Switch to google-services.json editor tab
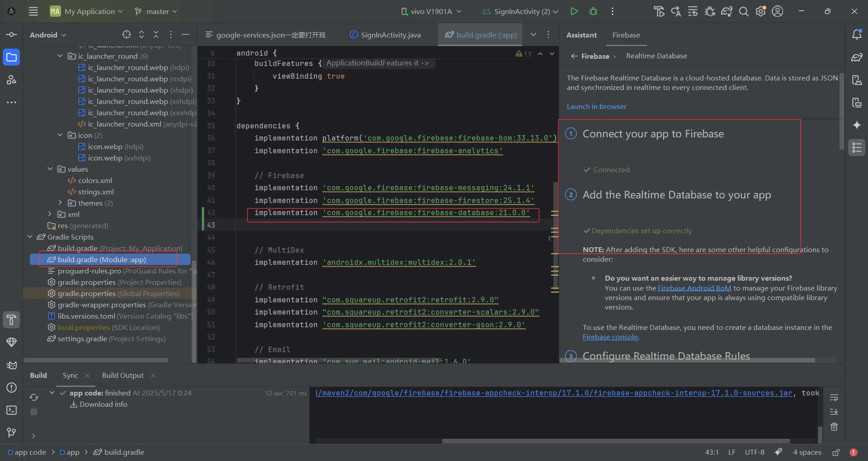 click(266, 35)
